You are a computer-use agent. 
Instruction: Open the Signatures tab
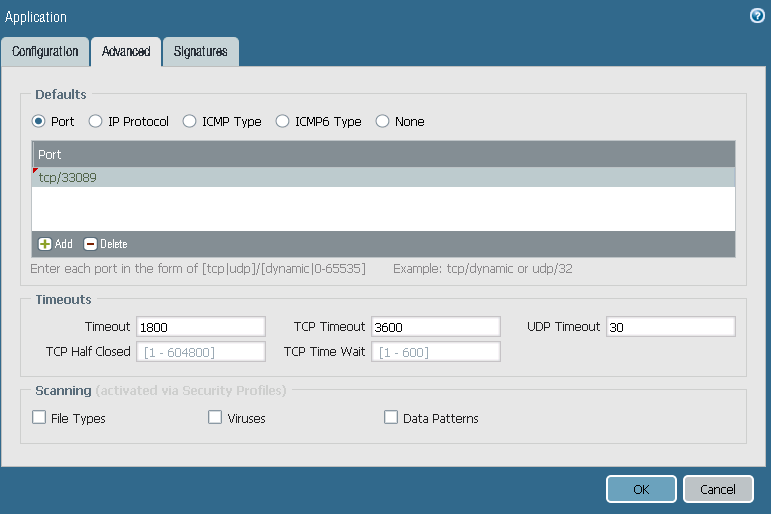(200, 52)
